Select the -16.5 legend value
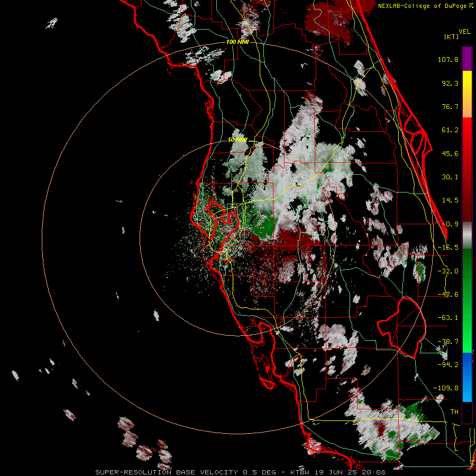The image size is (476, 476). coord(448,248)
